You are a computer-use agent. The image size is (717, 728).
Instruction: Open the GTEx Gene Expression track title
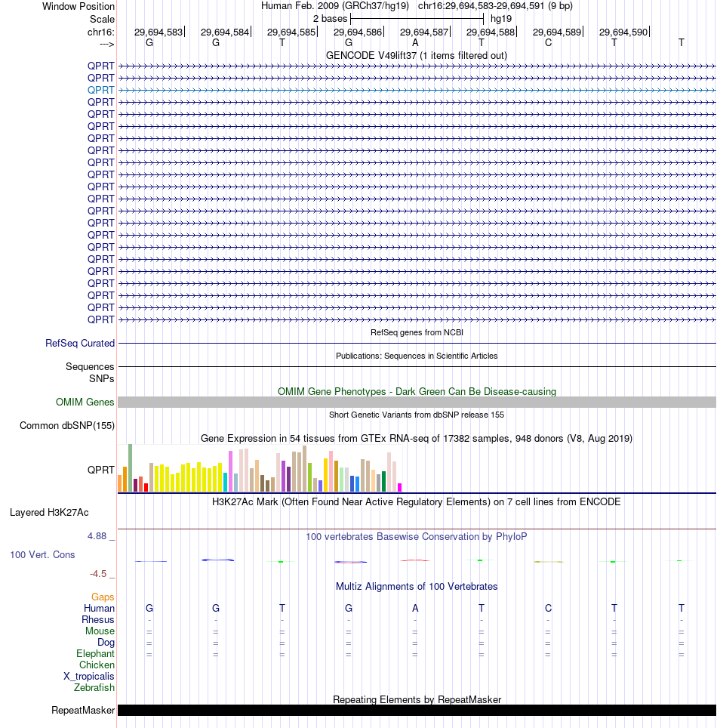tap(417, 439)
